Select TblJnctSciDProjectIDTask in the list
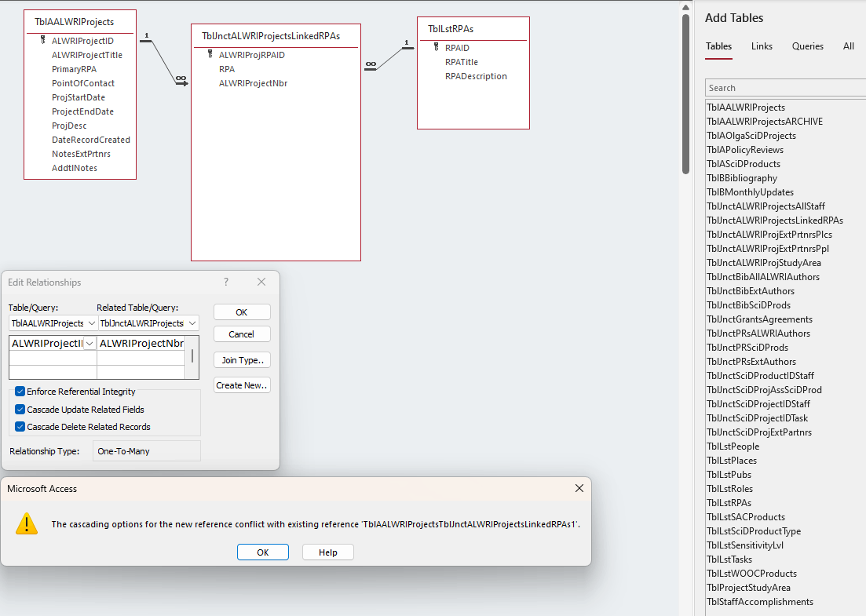Screen dimensions: 866x616 point(757,418)
